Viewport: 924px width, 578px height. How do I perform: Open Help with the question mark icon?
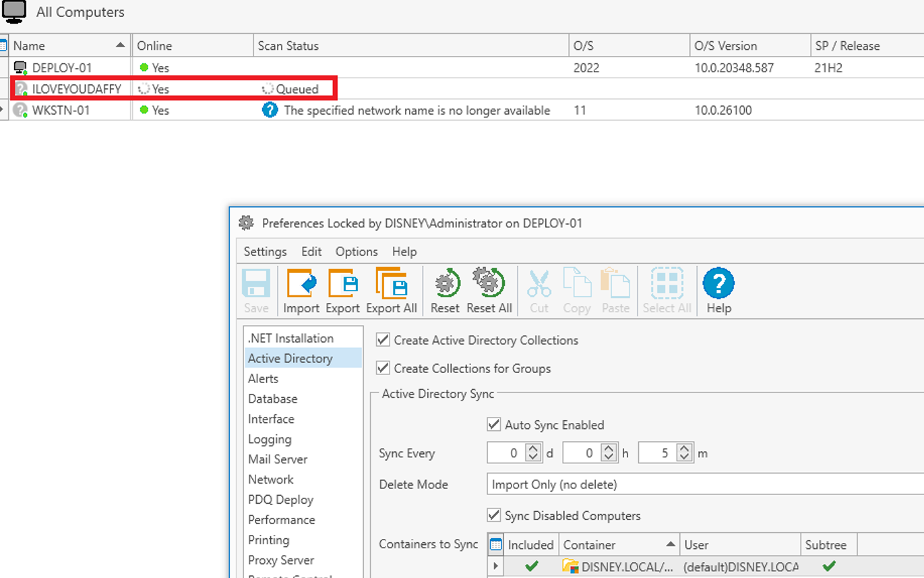(718, 283)
